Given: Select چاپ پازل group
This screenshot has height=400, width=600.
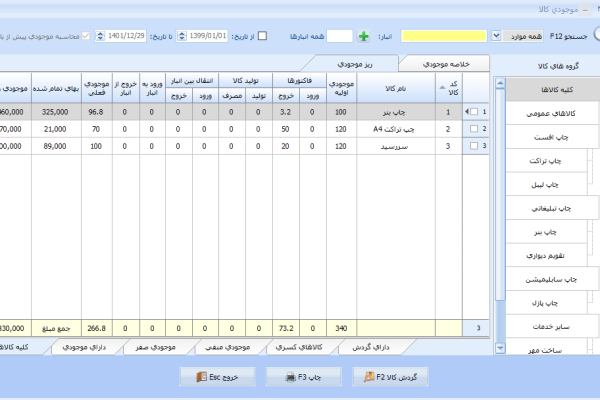Looking at the screenshot, I should [x=546, y=303].
